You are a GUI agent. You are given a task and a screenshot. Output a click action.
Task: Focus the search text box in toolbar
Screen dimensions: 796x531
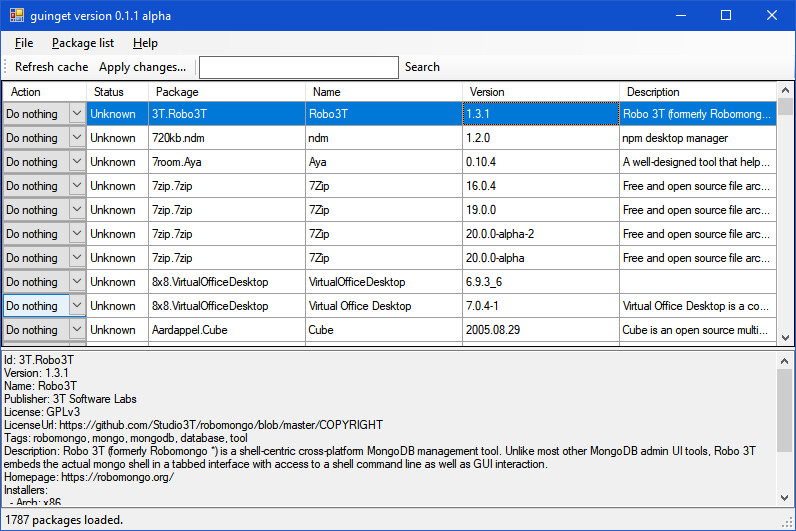point(298,68)
